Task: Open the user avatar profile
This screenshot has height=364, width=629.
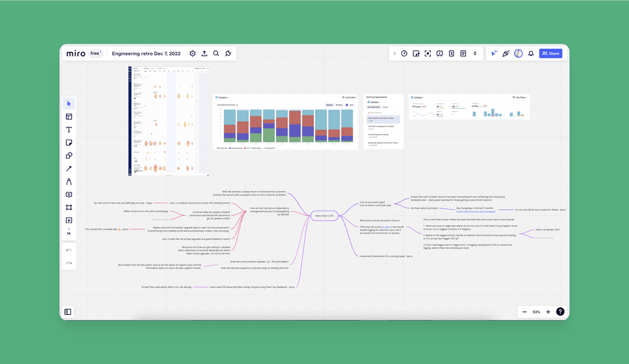Action: [x=518, y=53]
